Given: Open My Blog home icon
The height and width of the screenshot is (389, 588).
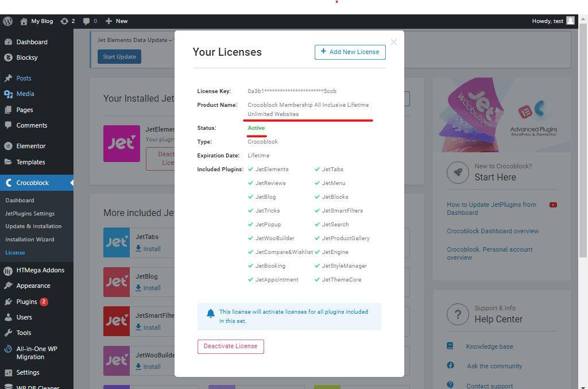Looking at the screenshot, I should pyautogui.click(x=24, y=21).
